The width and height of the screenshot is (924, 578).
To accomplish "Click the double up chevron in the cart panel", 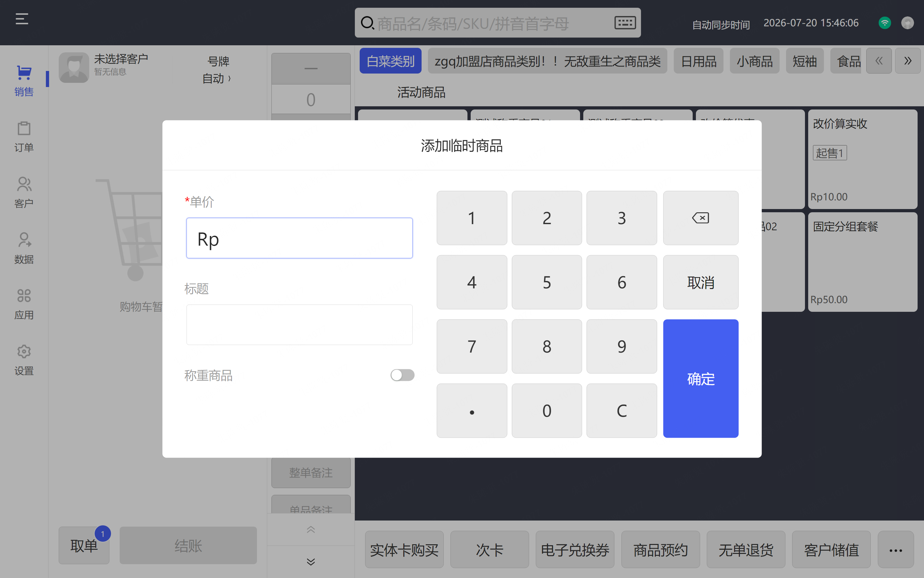I will (x=311, y=530).
